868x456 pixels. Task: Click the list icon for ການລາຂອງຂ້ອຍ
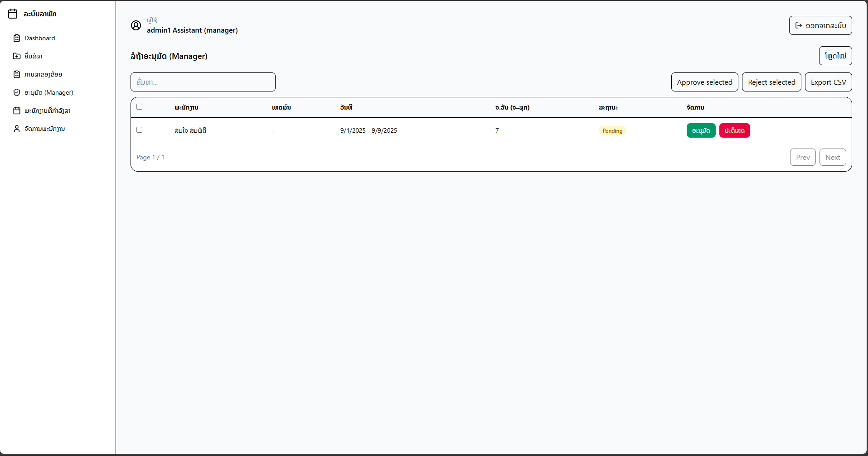[x=17, y=74]
